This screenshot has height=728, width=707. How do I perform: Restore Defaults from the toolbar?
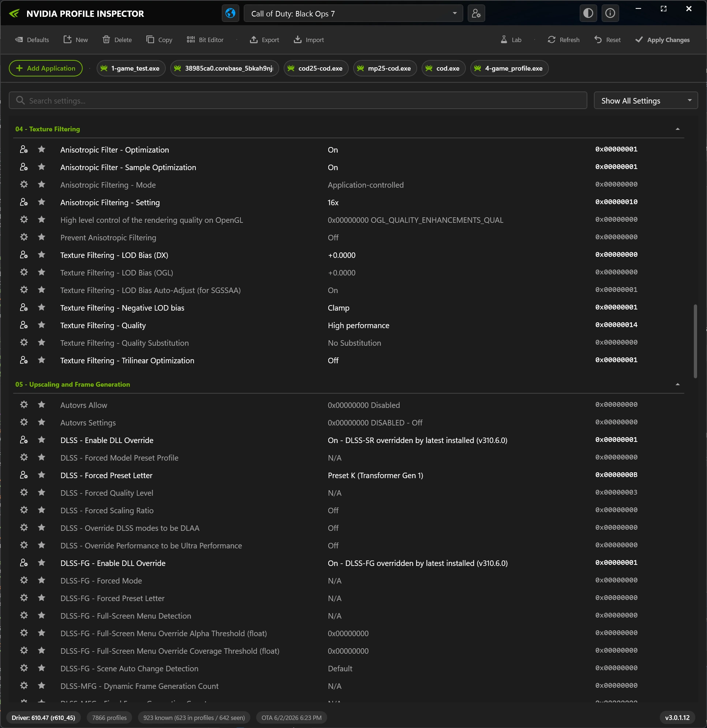(x=32, y=40)
